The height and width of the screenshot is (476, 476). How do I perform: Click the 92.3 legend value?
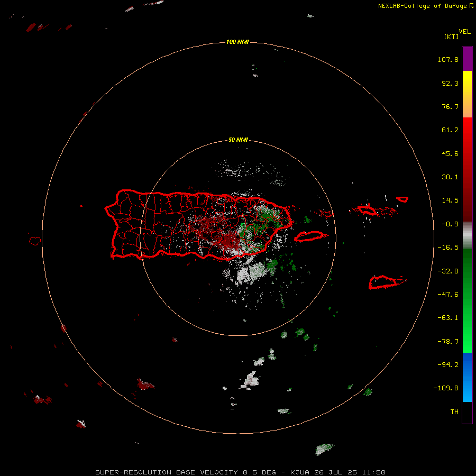(x=450, y=83)
